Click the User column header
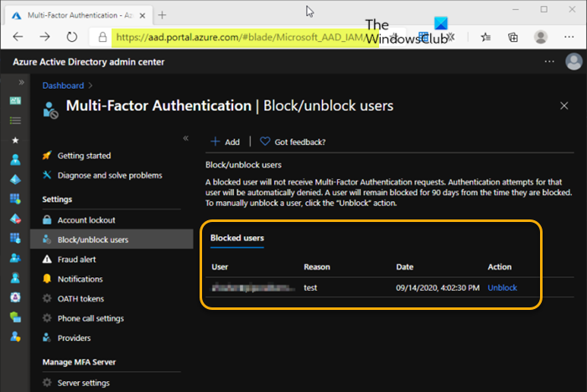Screen dimensions: 587x392 click(220, 266)
